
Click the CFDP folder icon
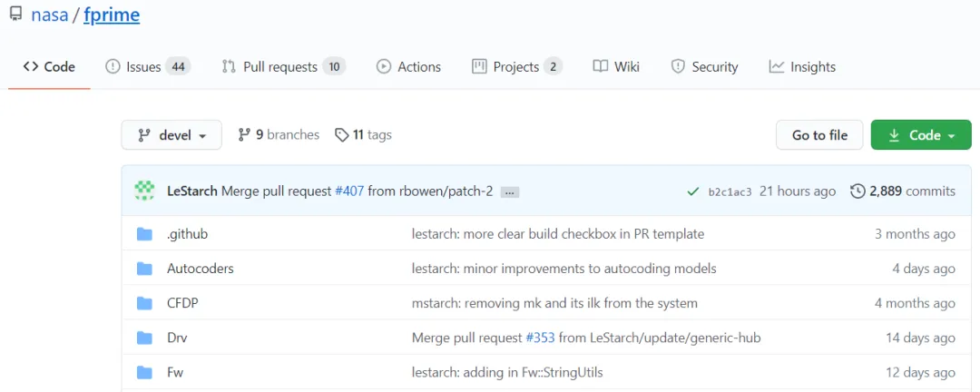tap(144, 303)
